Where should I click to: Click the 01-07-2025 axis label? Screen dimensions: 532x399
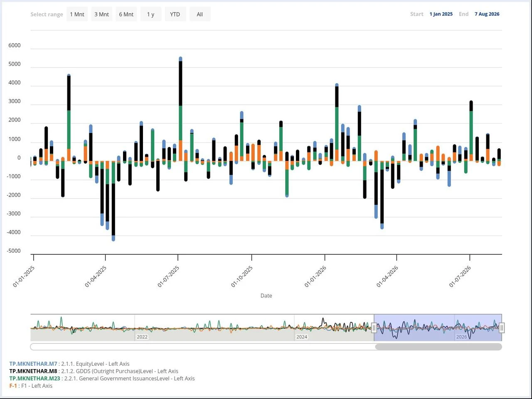(168, 277)
